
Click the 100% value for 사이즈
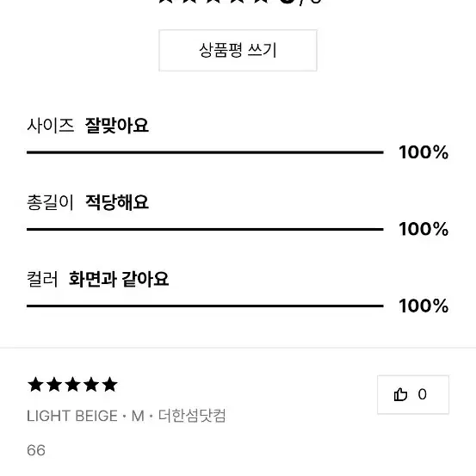[423, 152]
